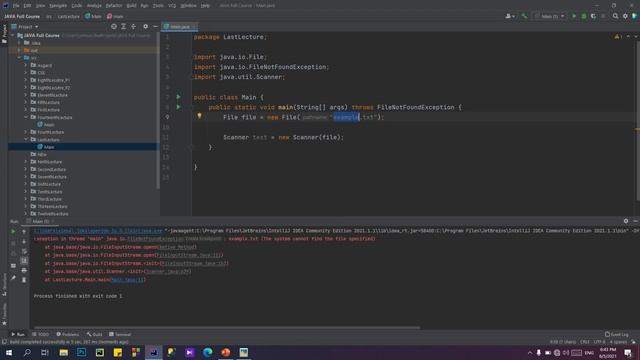Viewport: 640px width, 360px height.
Task: Click LastLecture in the navigation breadcrumb
Action: (x=69, y=16)
